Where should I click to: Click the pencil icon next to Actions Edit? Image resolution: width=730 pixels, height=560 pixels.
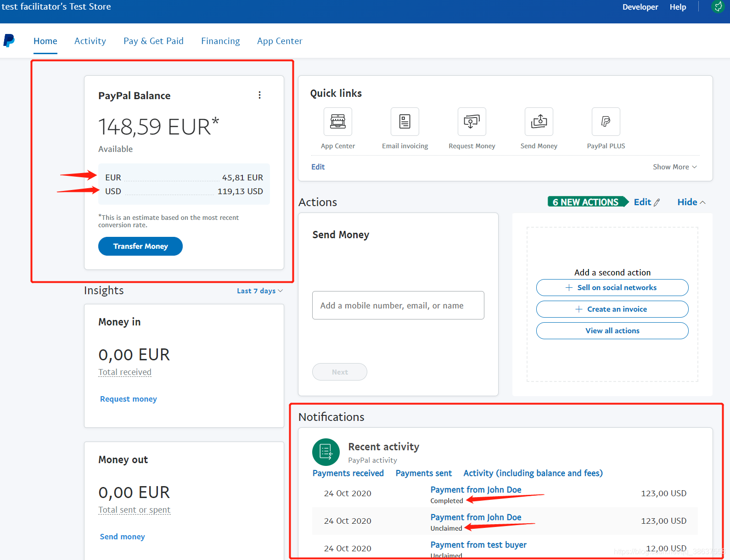tap(657, 202)
